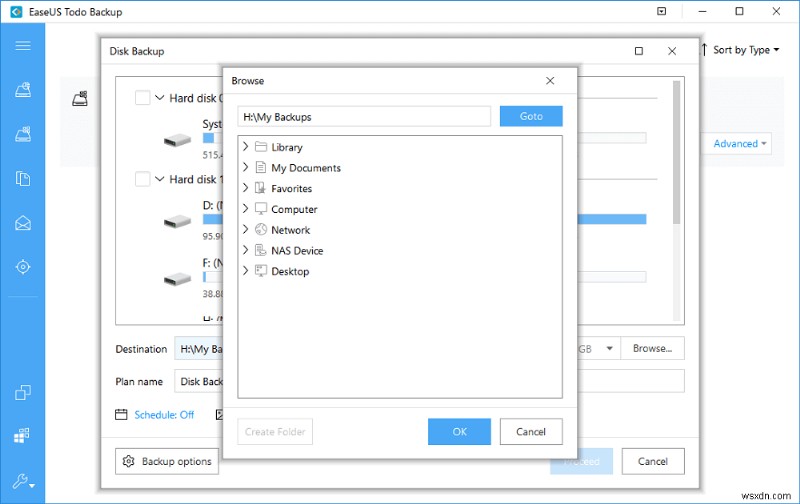800x504 pixels.
Task: Click the Library folder icon
Action: [261, 147]
